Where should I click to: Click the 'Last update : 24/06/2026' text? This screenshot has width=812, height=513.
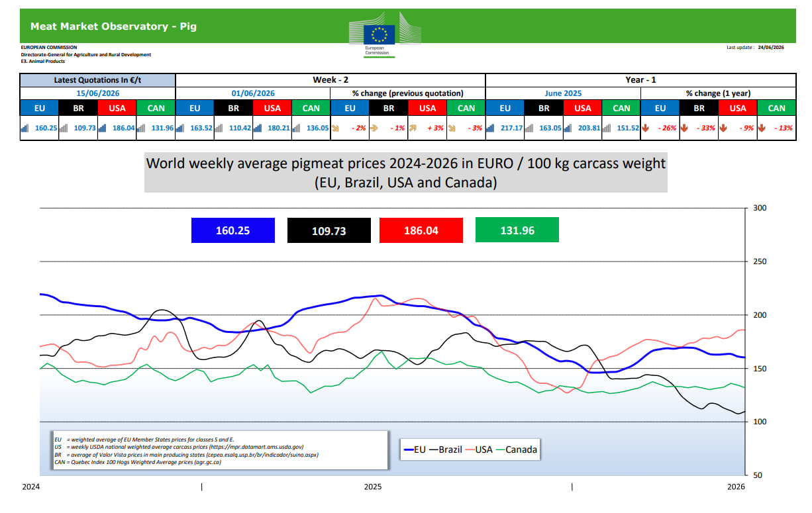[x=755, y=48]
